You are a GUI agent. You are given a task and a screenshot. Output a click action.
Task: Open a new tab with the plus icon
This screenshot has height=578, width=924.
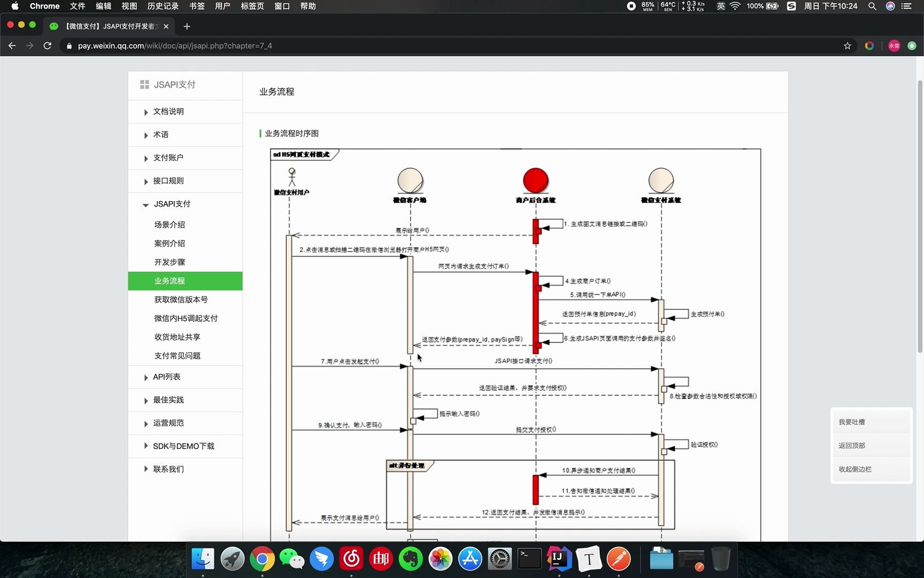click(x=187, y=26)
